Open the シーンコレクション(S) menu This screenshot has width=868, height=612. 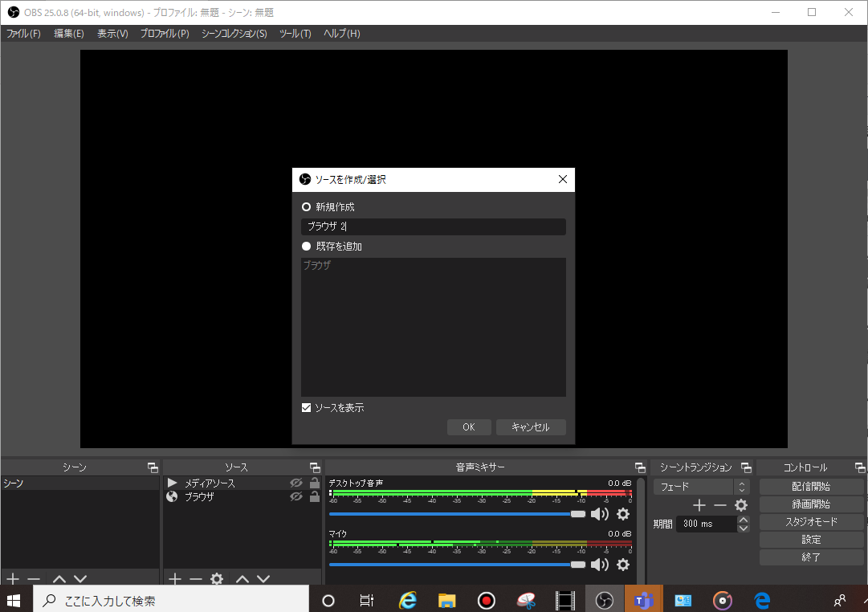tap(234, 33)
